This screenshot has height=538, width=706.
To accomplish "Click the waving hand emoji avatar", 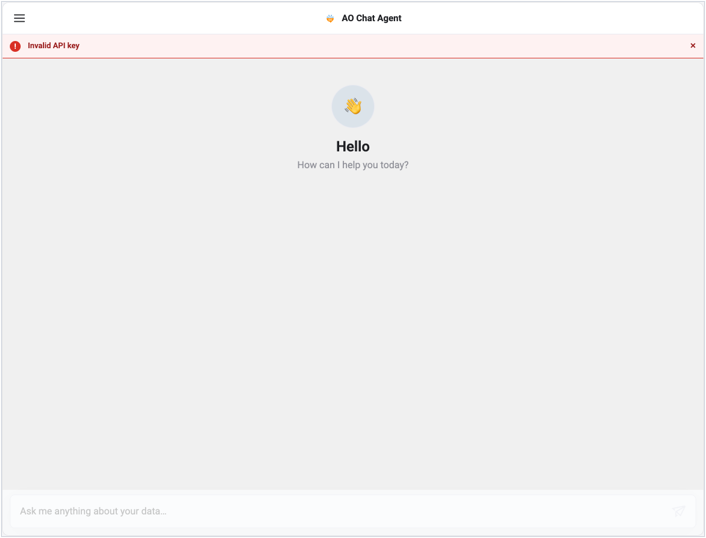I will [x=353, y=106].
